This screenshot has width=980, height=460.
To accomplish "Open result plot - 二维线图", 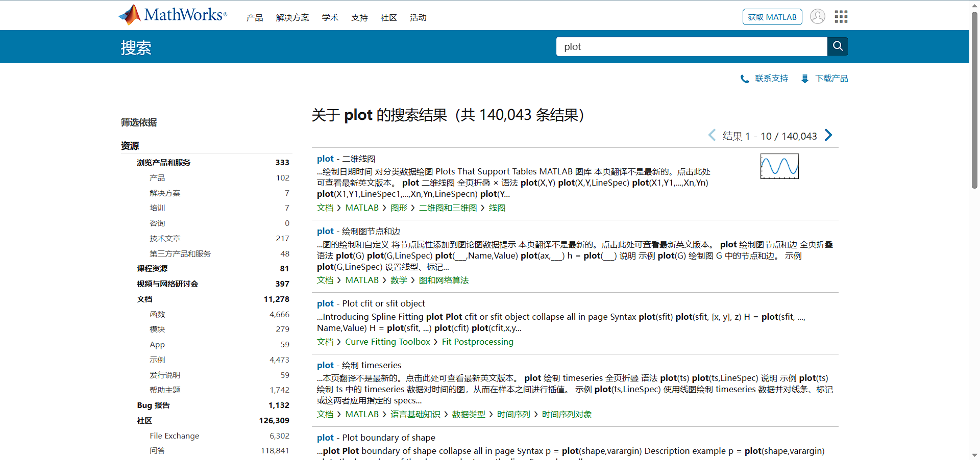I will (346, 159).
